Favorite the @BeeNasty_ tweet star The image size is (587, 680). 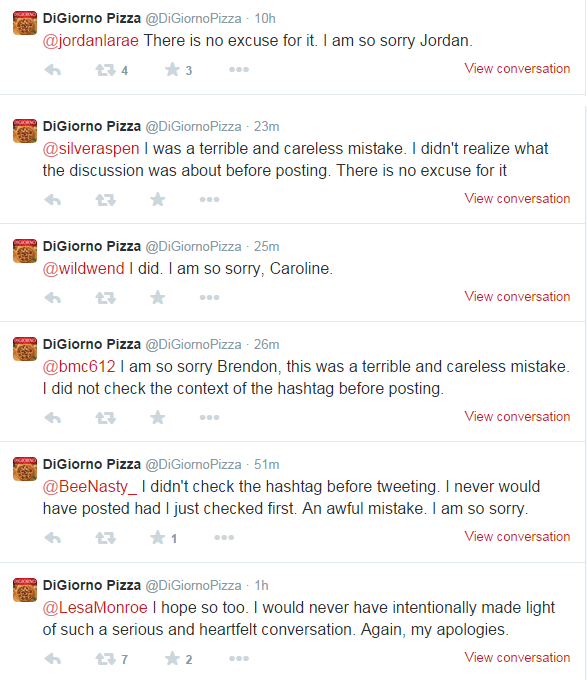pos(158,538)
